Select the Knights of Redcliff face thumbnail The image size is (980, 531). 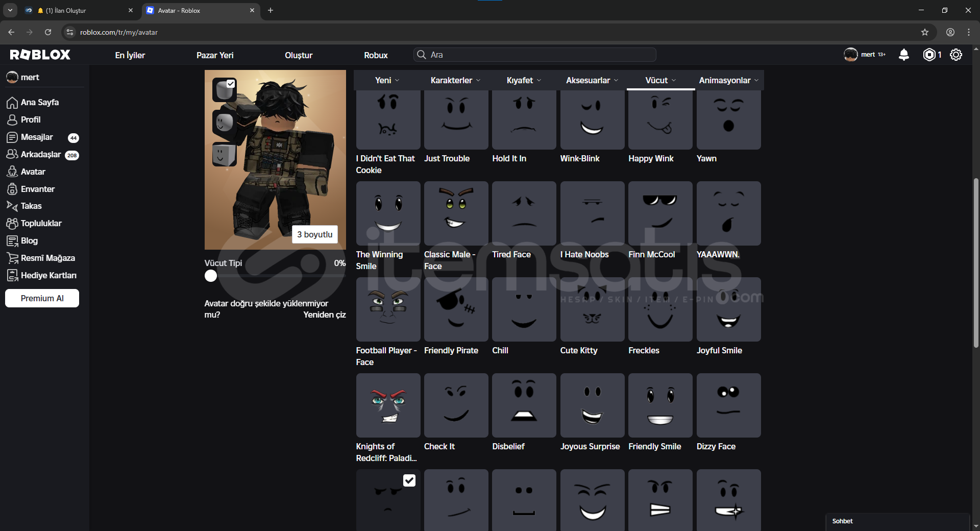point(388,405)
